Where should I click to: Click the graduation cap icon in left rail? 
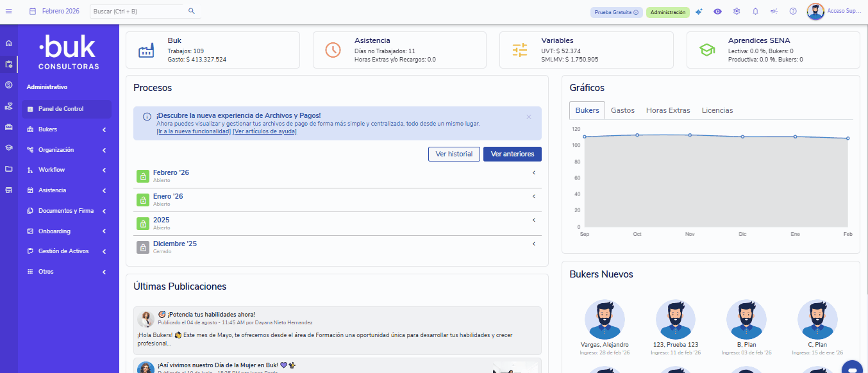(9, 147)
